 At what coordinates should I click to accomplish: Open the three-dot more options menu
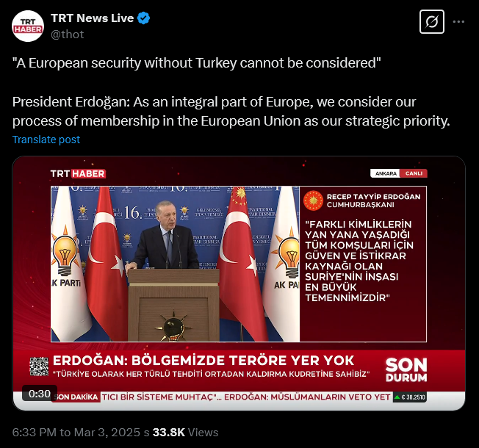[458, 22]
